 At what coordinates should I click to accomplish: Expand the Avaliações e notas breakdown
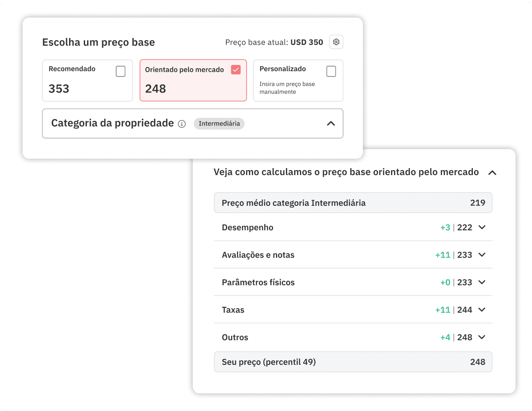pos(481,255)
